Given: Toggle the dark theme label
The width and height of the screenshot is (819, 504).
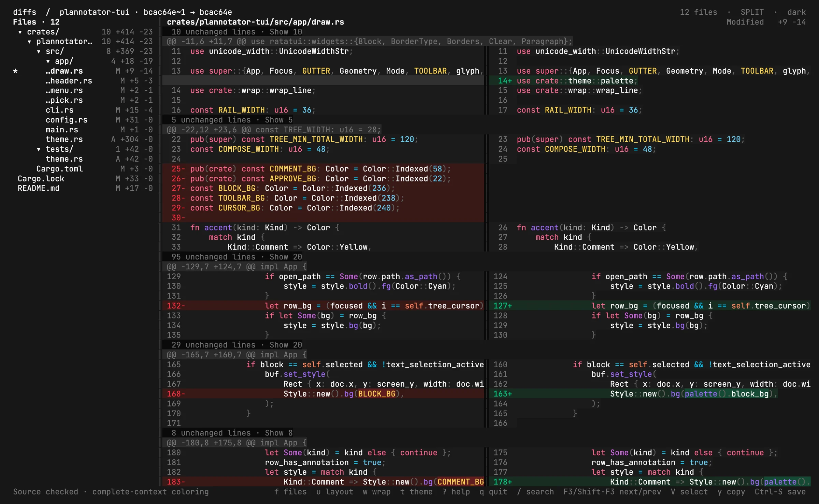Looking at the screenshot, I should pos(796,12).
